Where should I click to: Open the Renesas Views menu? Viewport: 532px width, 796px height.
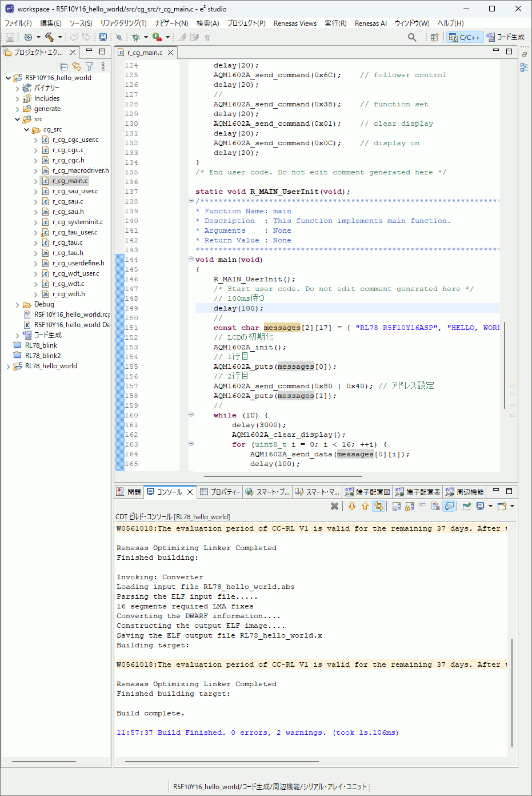pos(295,23)
